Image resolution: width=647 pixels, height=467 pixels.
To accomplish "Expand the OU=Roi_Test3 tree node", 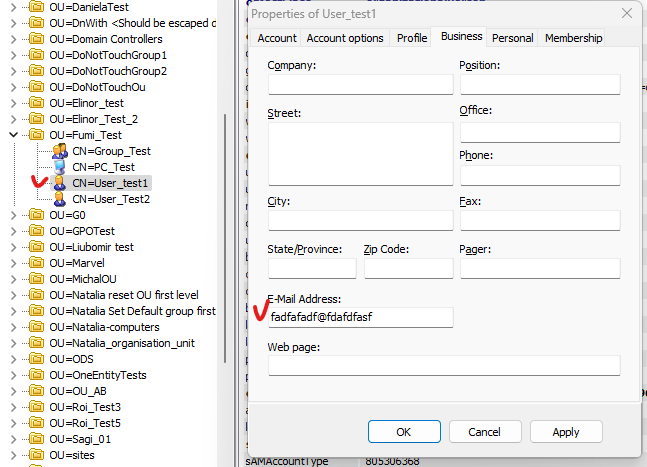I will pos(12,407).
